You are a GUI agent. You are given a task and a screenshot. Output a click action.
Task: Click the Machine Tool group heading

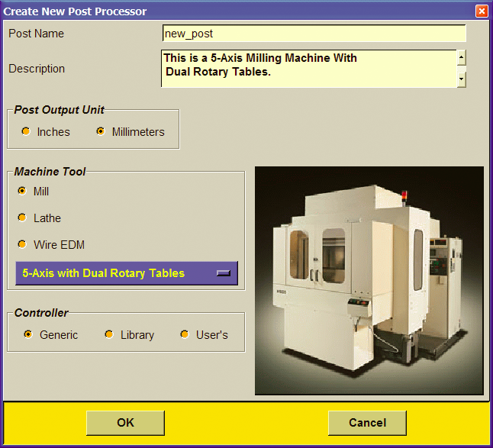tap(50, 172)
